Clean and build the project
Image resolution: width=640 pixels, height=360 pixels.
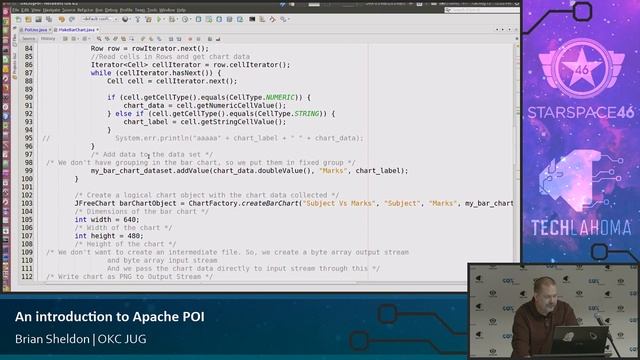[x=148, y=19]
